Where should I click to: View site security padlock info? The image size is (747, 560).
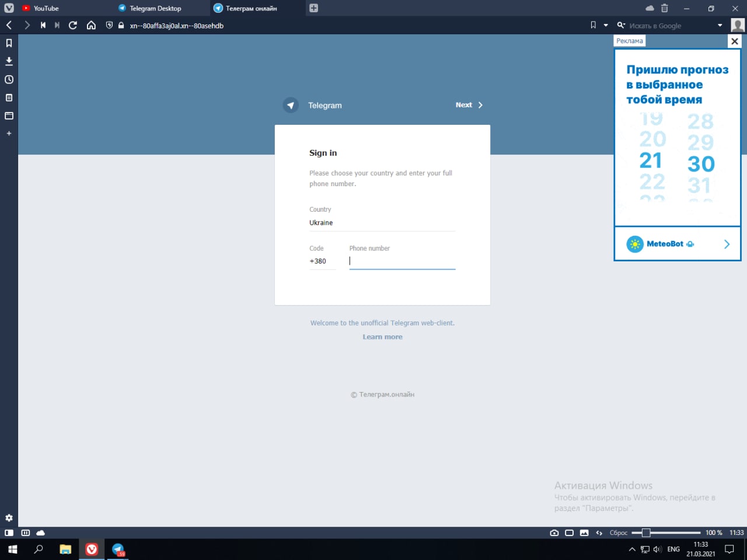121,25
